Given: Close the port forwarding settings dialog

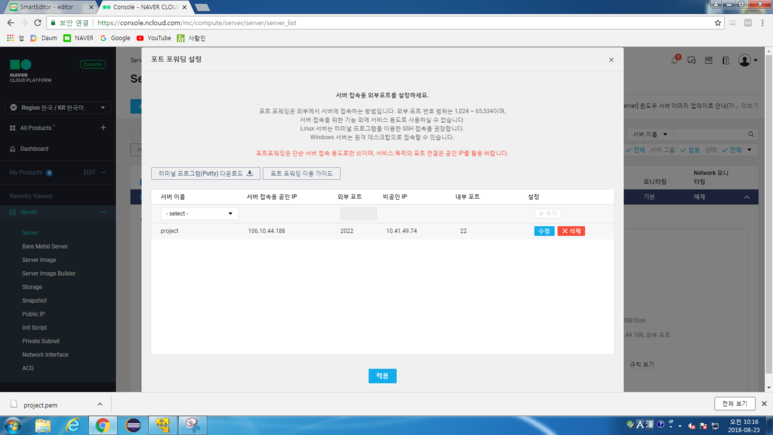Looking at the screenshot, I should click(611, 60).
